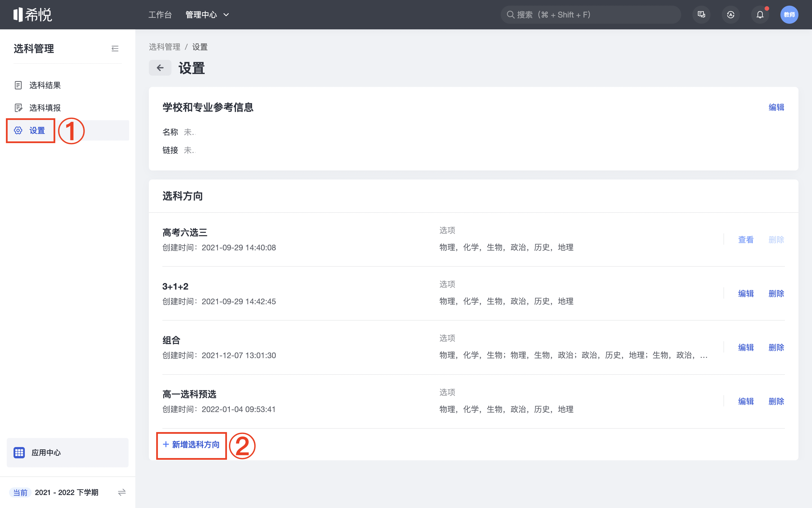Click the 组合 title
The image size is (812, 508).
[171, 340]
